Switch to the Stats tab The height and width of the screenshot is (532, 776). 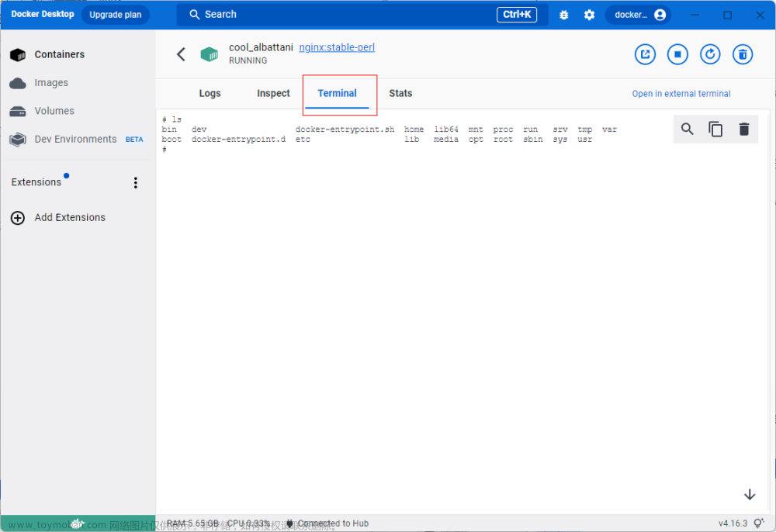click(x=400, y=93)
